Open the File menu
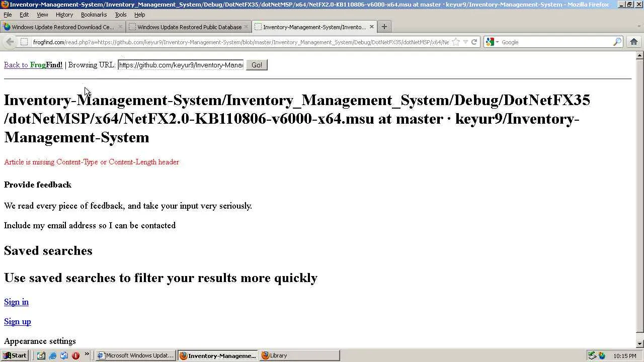 pos(8,15)
